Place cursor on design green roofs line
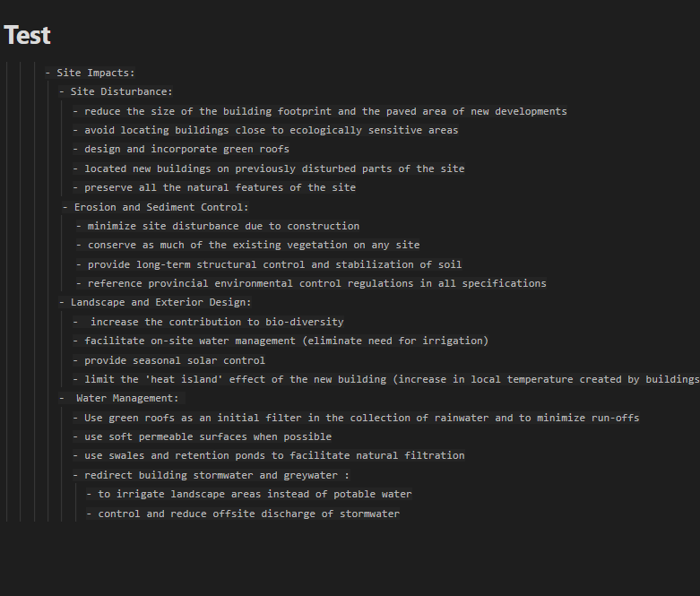700x596 pixels. (181, 149)
